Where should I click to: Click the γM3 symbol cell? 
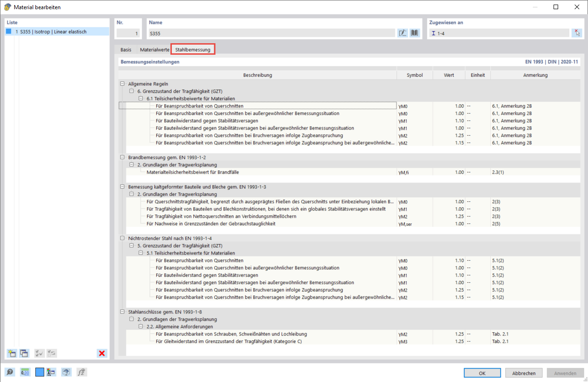tap(415, 342)
